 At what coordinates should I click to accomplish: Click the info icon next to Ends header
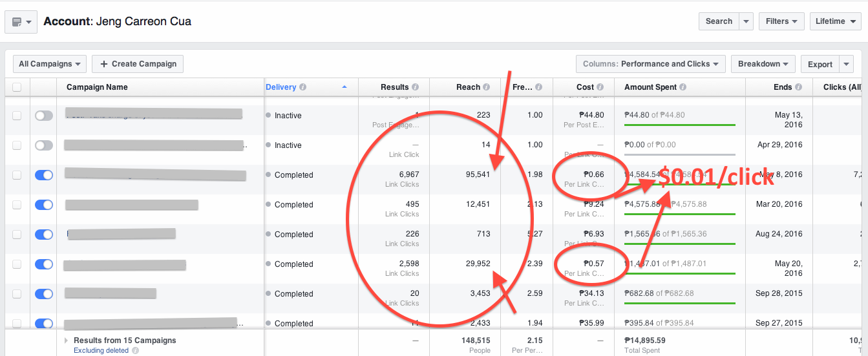click(799, 87)
